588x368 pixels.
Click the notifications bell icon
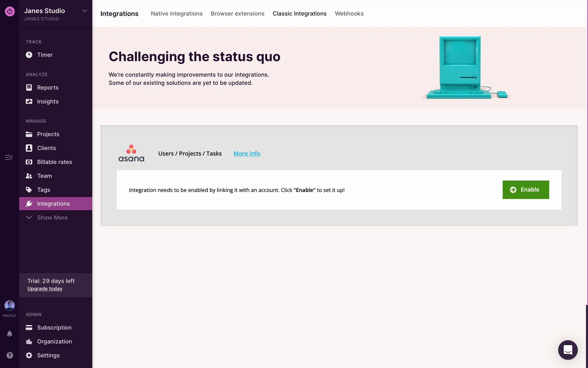point(9,334)
